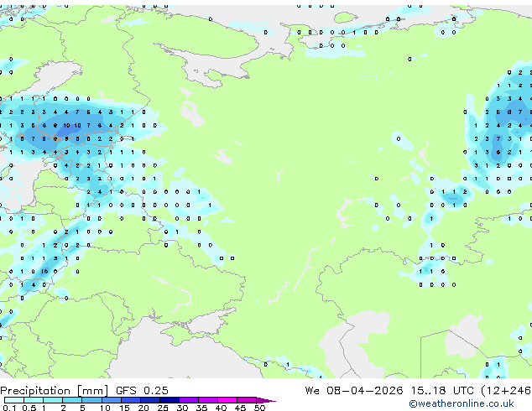This screenshot has width=532, height=411.
Task: Click the "0.5" legend scale label
Action: pos(29,408)
